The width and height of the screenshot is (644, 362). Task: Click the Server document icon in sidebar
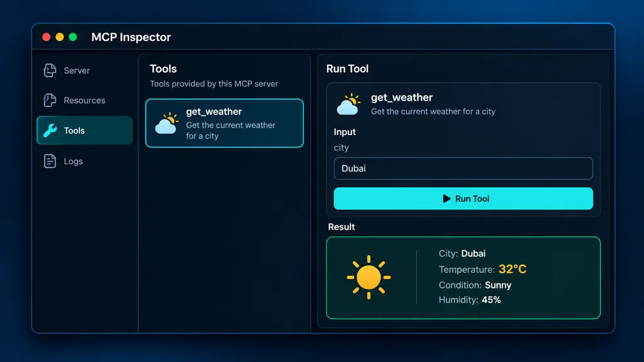coord(50,70)
